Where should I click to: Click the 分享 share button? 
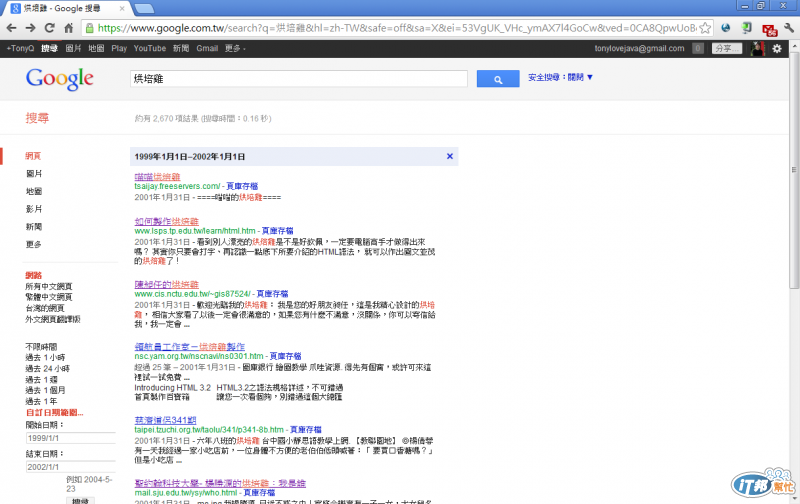pos(727,48)
